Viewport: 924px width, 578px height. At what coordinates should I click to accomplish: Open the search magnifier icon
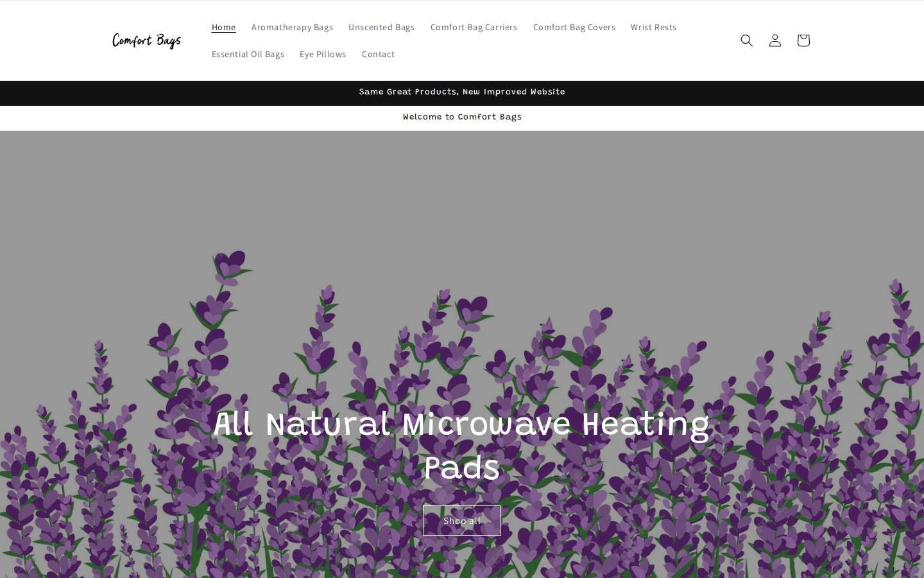[746, 40]
